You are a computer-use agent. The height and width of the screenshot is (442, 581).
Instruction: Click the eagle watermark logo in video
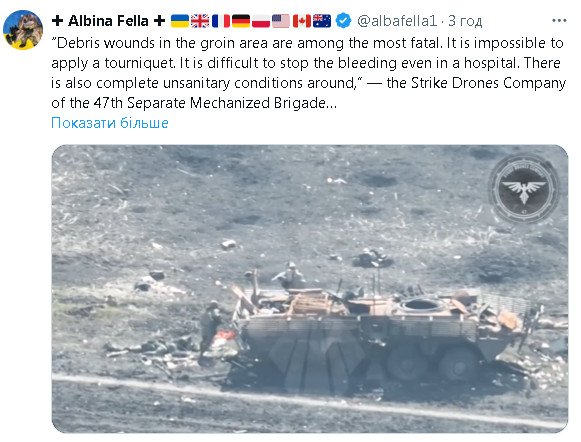click(x=524, y=189)
